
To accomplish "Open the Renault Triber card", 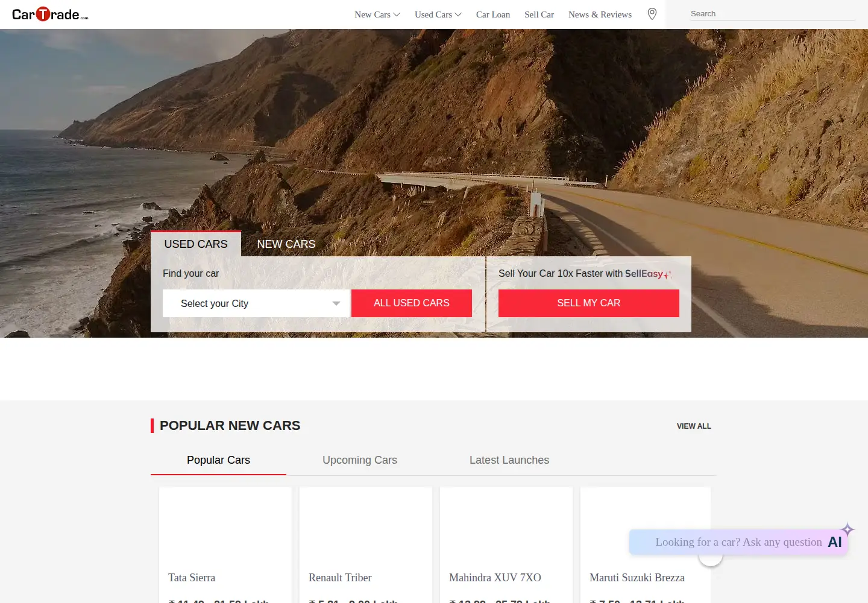I will click(366, 545).
